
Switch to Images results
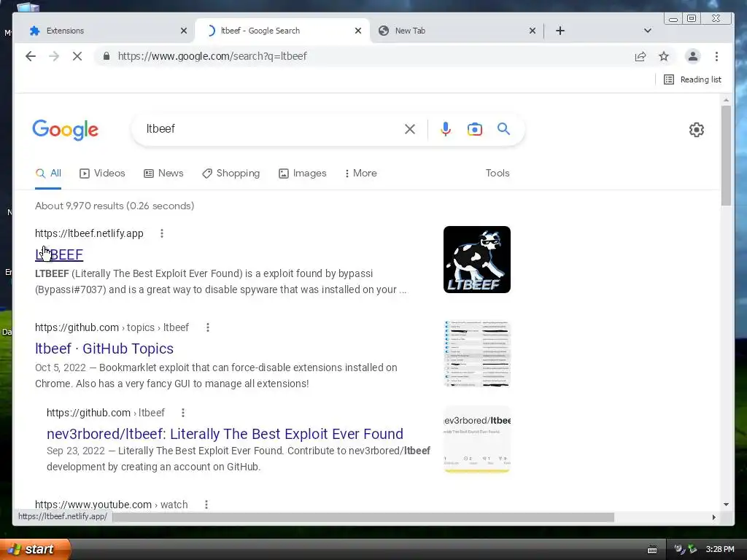click(303, 174)
